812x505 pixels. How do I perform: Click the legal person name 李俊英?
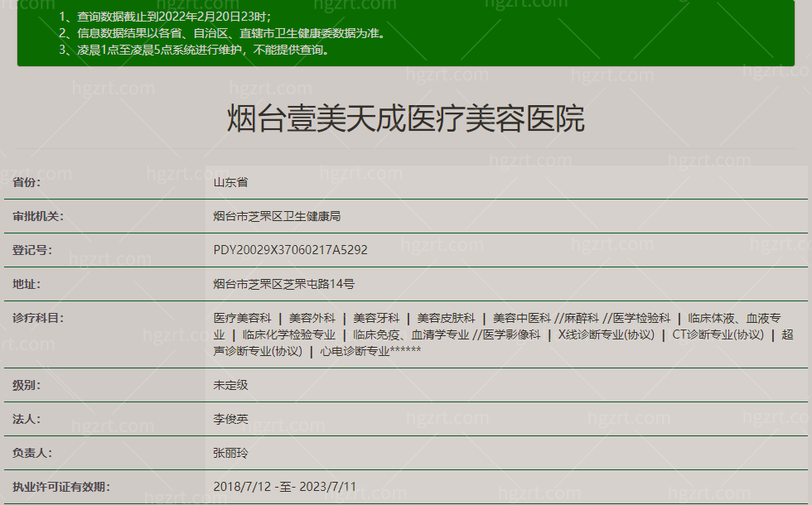pos(230,419)
